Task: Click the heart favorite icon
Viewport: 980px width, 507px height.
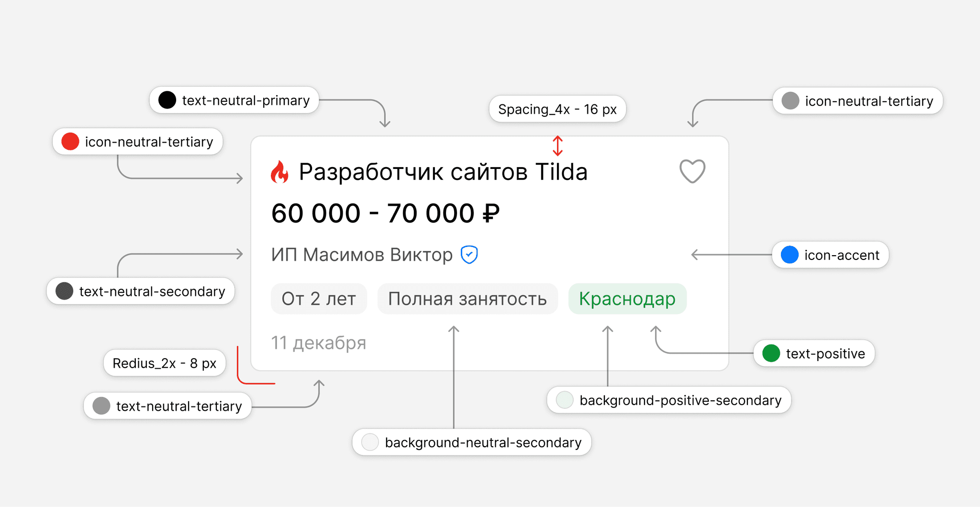Action: point(692,171)
